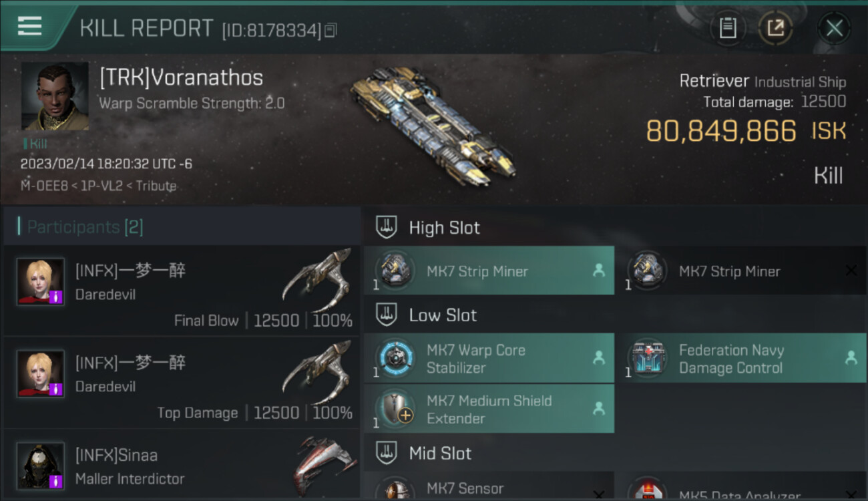Open the Participants [2] tab

point(85,227)
